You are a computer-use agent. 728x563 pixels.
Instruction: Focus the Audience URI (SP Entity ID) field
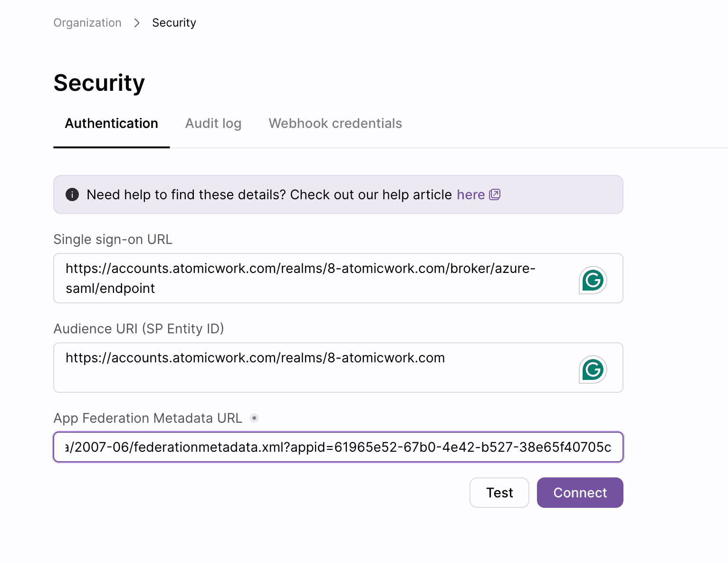point(338,368)
